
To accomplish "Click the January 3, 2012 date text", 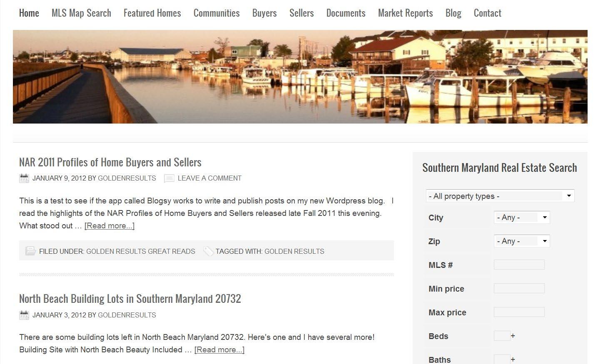I will (59, 315).
